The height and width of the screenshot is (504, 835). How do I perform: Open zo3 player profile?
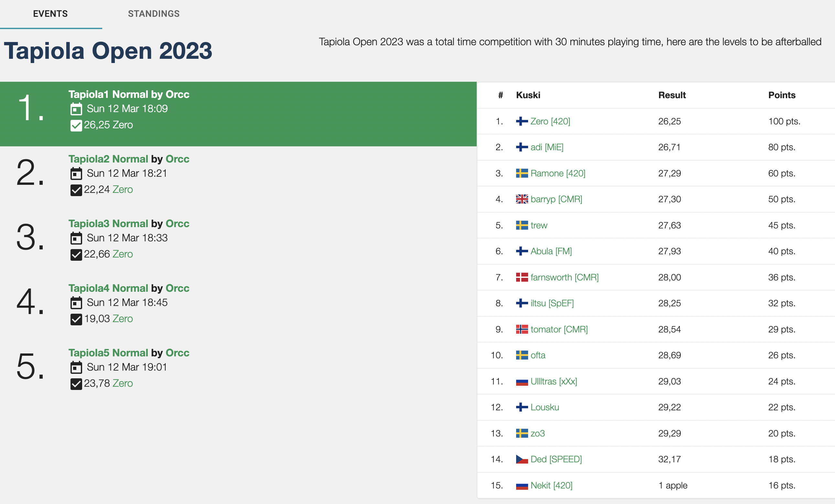tap(537, 433)
